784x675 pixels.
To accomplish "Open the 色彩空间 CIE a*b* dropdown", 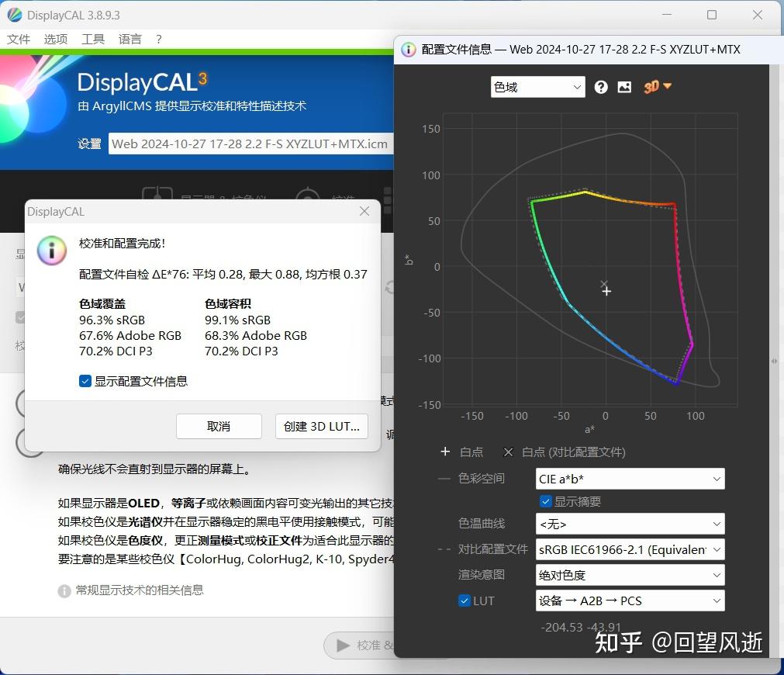I will point(630,479).
